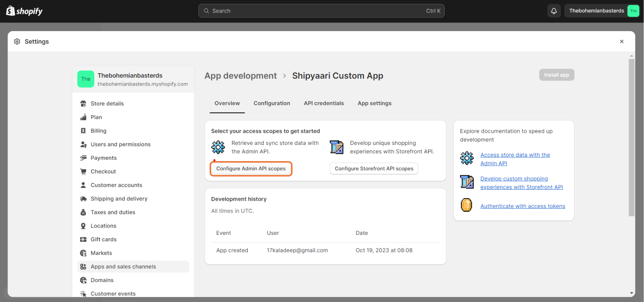Click Storefront icon beside Develop unique shopping
The image size is (644, 302).
coord(337,147)
